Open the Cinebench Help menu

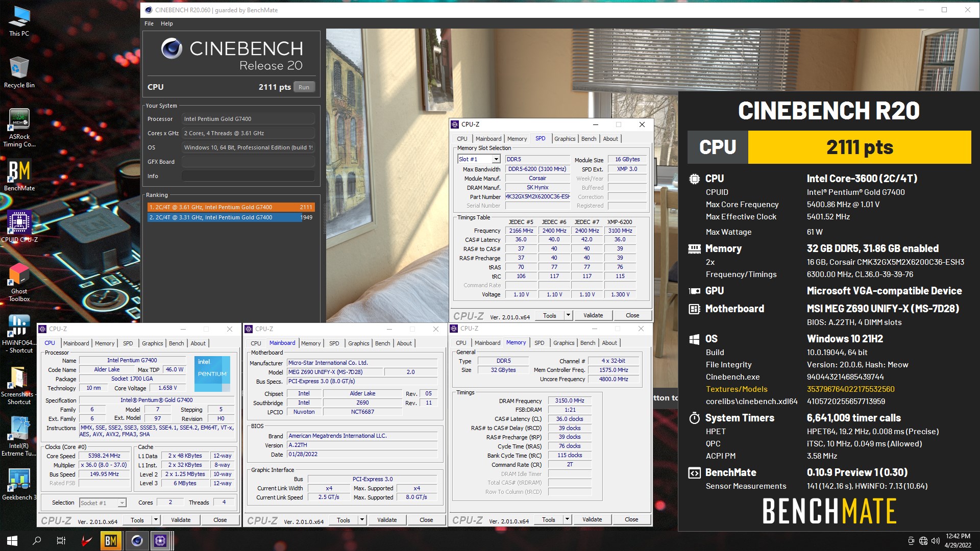coord(167,23)
